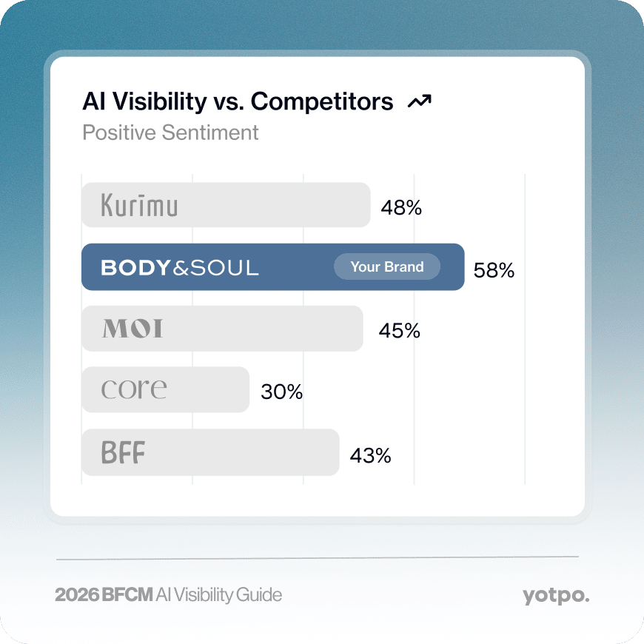Click the yotpo. logo
Viewport: 644px width, 644px height.
point(556,596)
